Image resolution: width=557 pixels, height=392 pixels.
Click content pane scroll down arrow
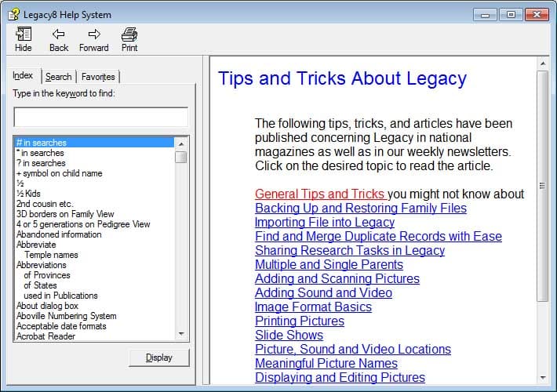coord(543,378)
